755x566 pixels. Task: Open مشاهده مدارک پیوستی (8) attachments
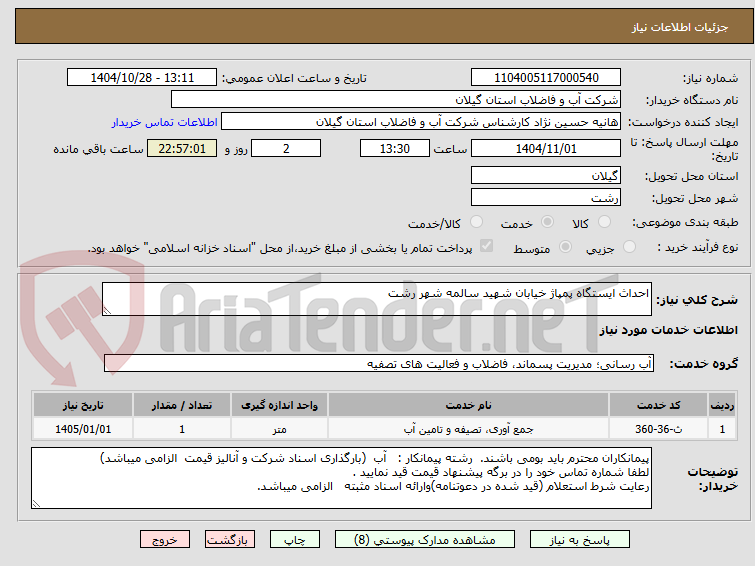(425, 540)
